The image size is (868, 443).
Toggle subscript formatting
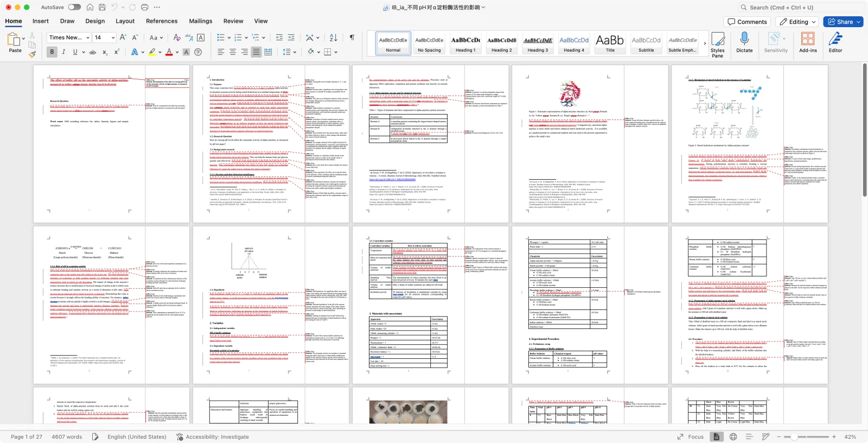coord(105,52)
